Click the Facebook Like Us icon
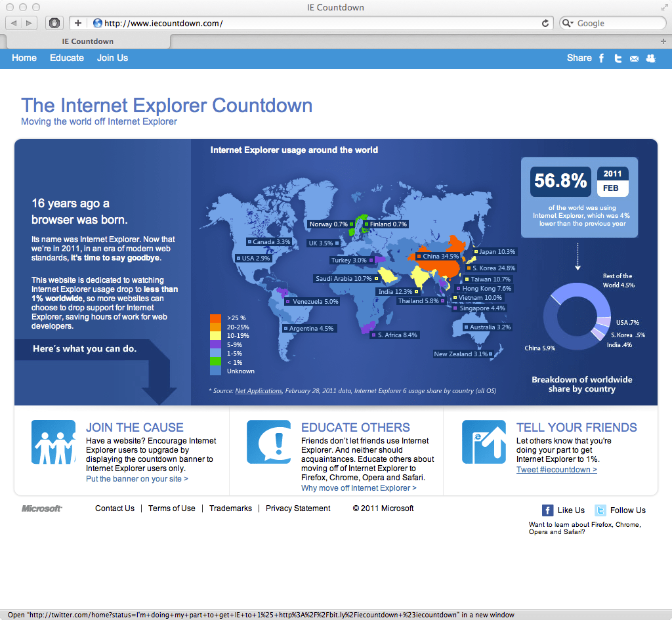 (x=547, y=510)
